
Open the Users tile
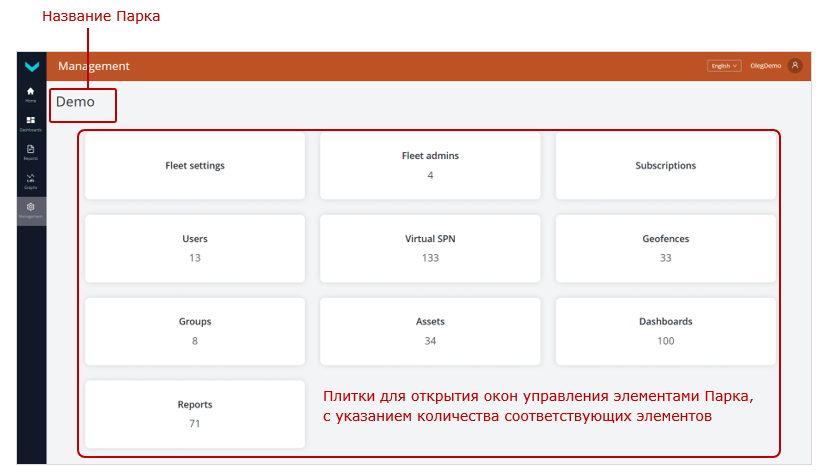(x=195, y=248)
